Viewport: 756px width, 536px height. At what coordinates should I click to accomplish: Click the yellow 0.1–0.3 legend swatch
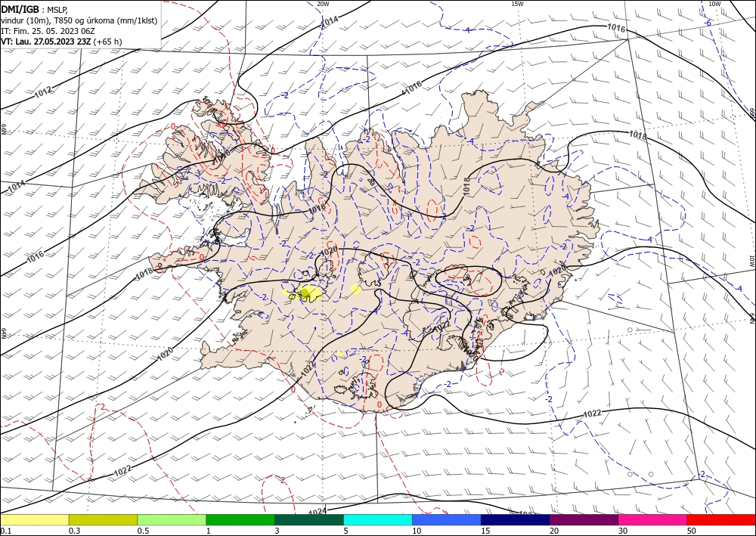pyautogui.click(x=34, y=519)
